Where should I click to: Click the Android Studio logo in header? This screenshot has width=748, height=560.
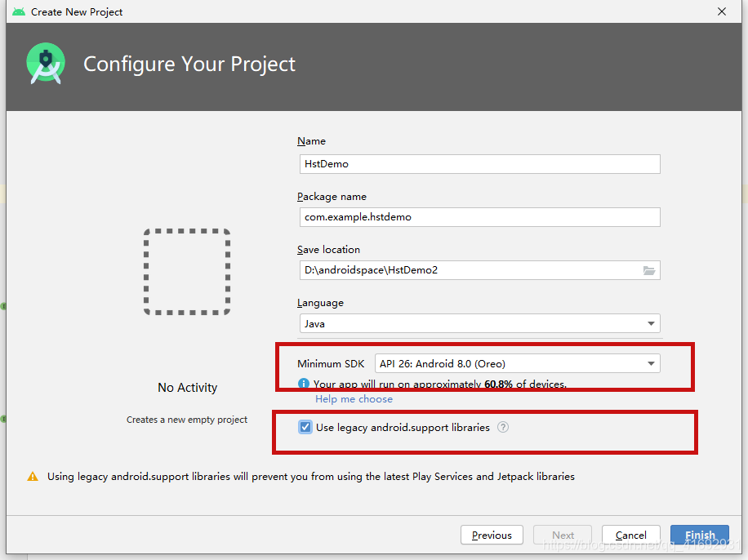coord(46,64)
